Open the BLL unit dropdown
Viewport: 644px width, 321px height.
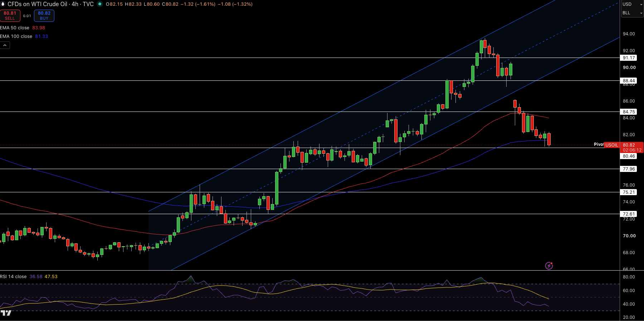click(x=632, y=13)
